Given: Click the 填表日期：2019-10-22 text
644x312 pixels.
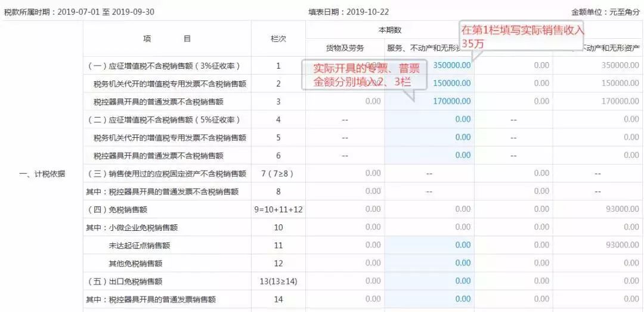Looking at the screenshot, I should click(x=349, y=12).
